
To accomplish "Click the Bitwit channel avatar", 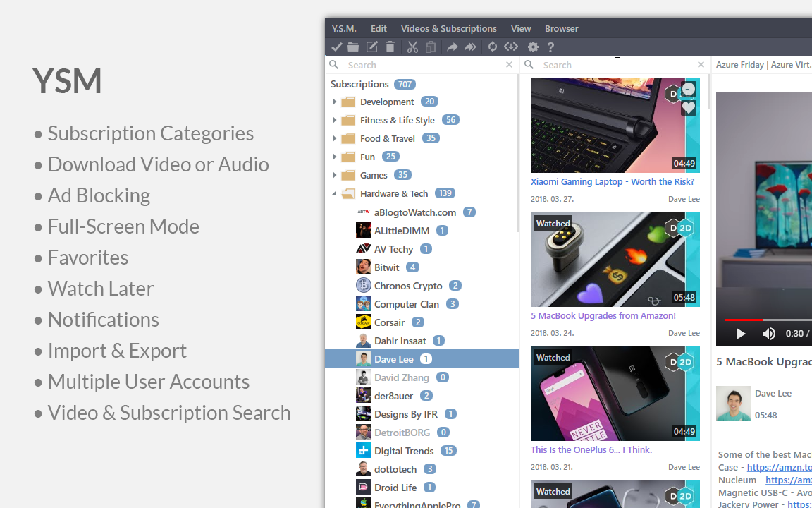I will coord(364,267).
